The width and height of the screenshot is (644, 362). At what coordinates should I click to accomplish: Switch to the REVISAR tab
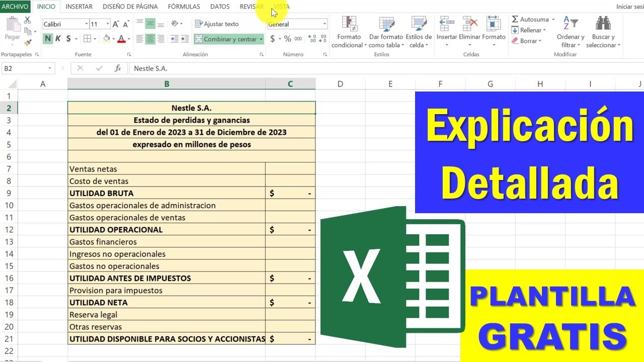pos(252,7)
